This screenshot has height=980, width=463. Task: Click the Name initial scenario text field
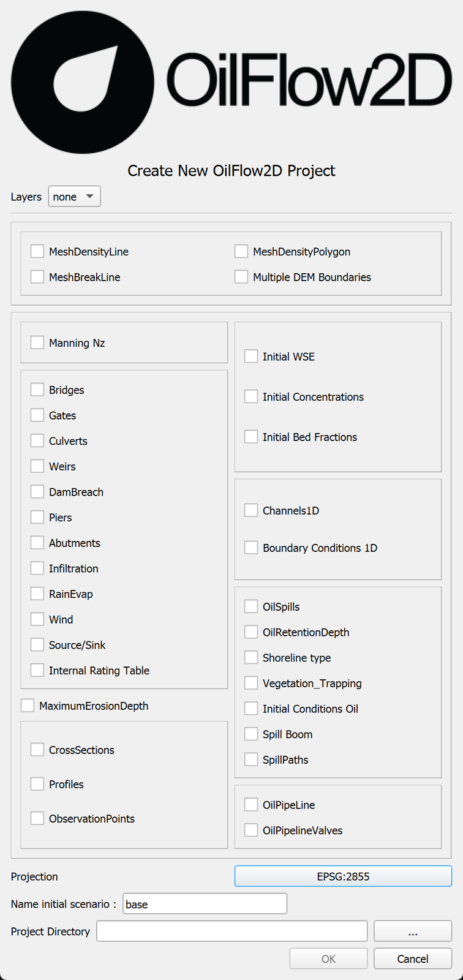tap(205, 904)
